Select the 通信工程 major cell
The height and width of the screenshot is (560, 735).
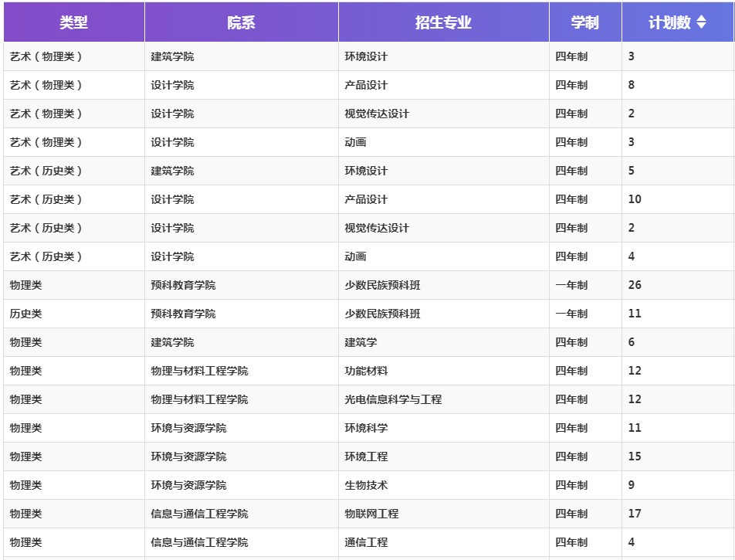(x=366, y=542)
